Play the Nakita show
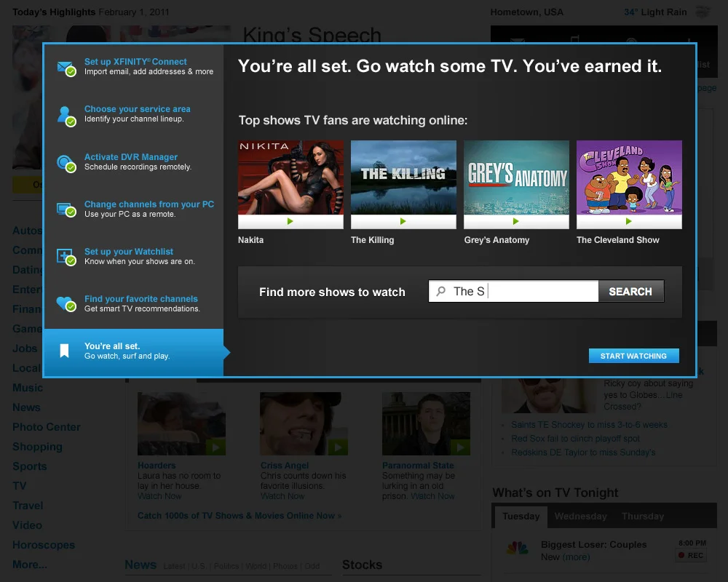Image resolution: width=728 pixels, height=582 pixels. click(x=290, y=221)
